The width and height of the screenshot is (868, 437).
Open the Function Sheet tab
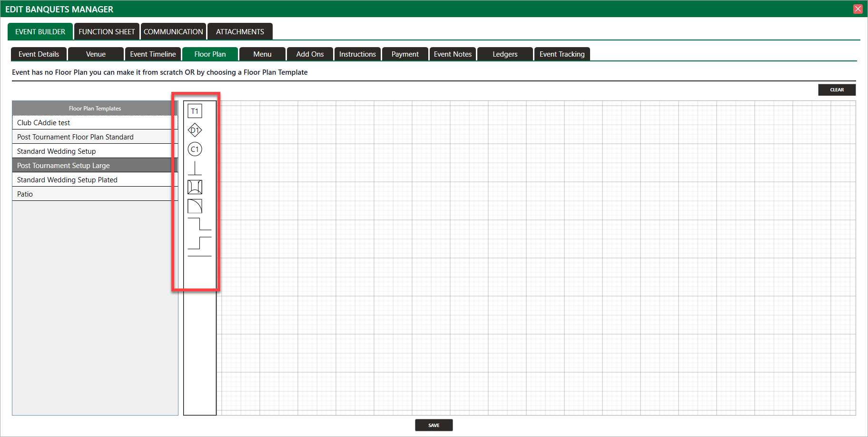click(107, 32)
